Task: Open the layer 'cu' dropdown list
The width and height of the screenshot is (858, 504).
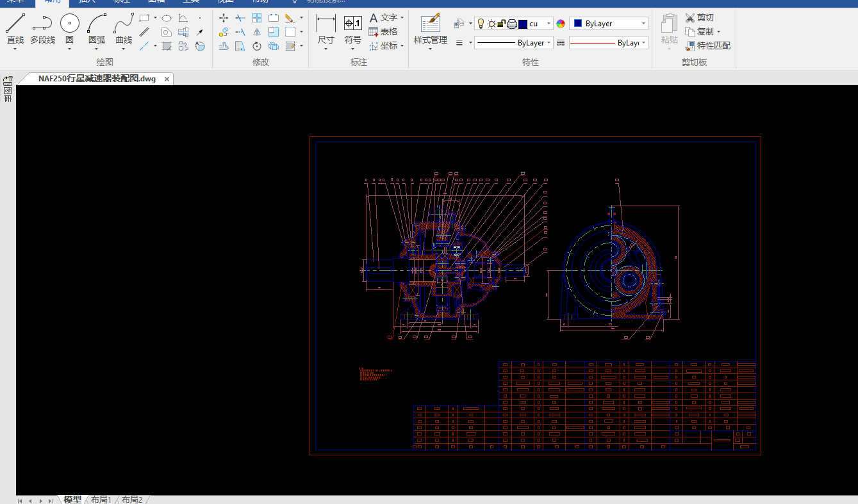Action: point(549,24)
